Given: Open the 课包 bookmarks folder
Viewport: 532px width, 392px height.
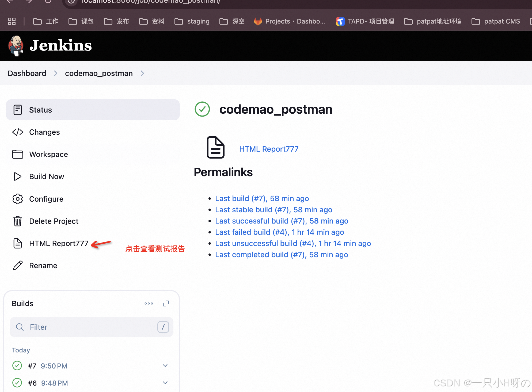Looking at the screenshot, I should [x=81, y=21].
